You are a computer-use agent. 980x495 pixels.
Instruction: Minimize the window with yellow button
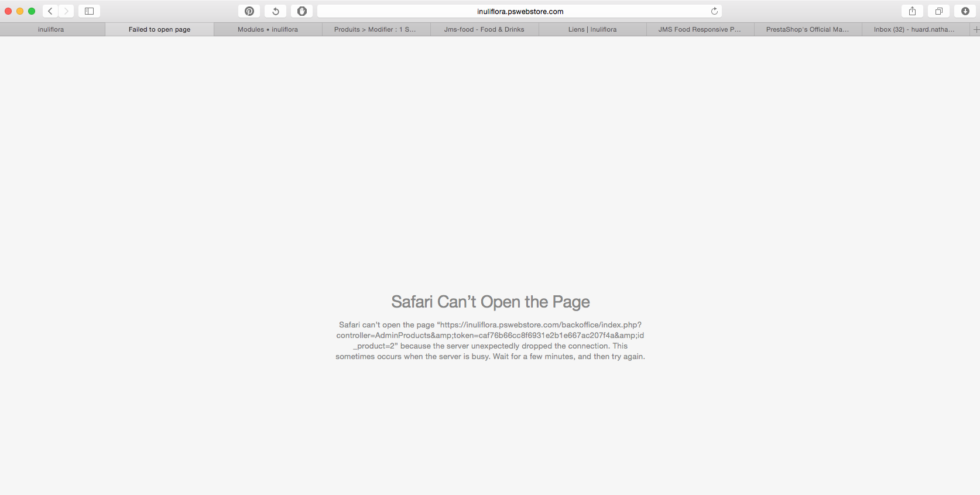(x=20, y=11)
